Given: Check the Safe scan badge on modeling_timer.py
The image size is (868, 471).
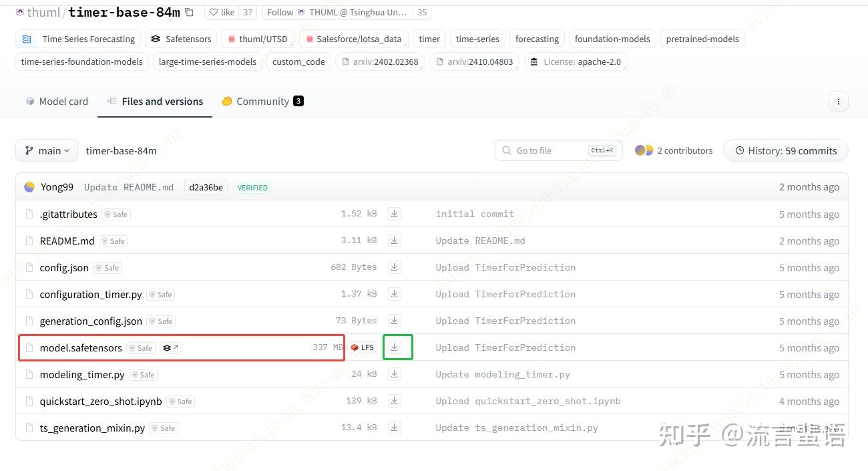Looking at the screenshot, I should (143, 375).
